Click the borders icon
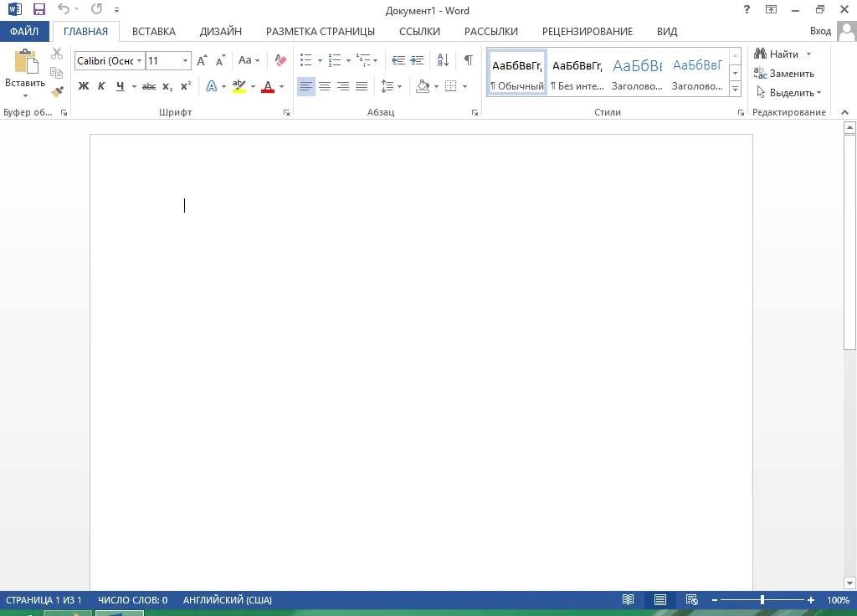 point(451,86)
